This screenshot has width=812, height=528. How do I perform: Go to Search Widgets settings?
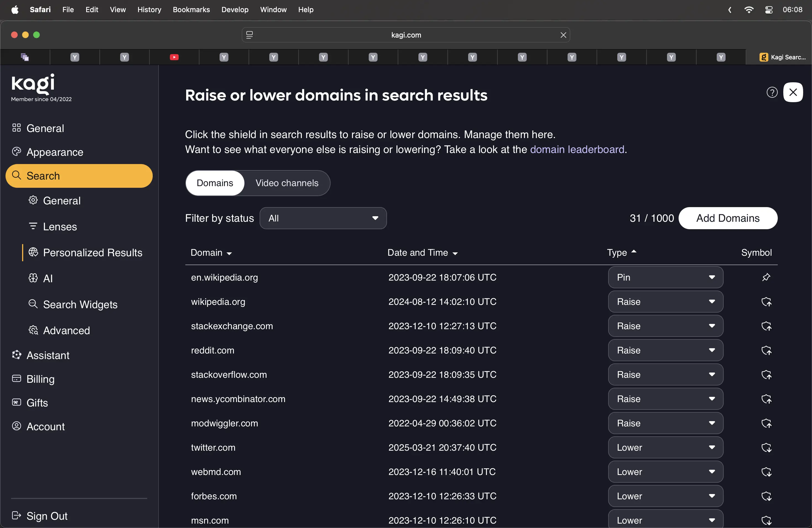click(80, 304)
